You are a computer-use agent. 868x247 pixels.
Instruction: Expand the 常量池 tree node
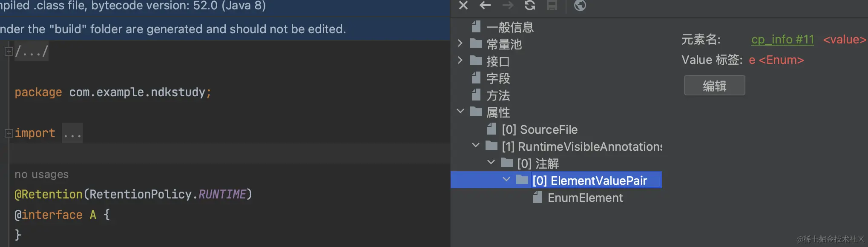[460, 43]
